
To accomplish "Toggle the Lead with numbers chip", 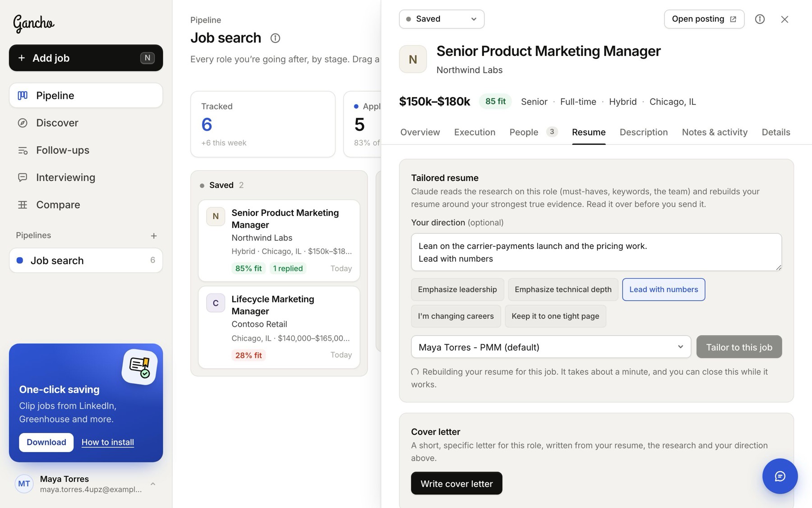I will 664,289.
